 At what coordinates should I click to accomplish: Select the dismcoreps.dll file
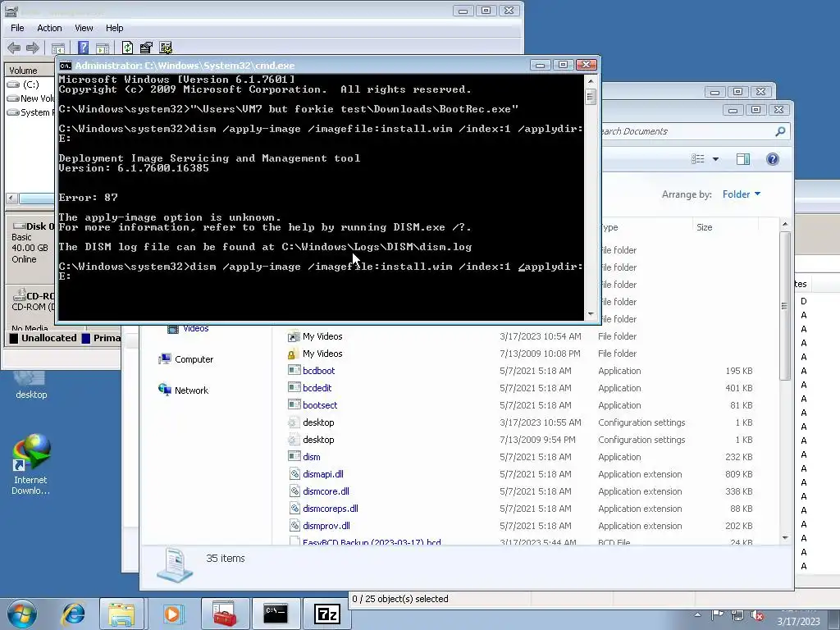click(x=521, y=509)
